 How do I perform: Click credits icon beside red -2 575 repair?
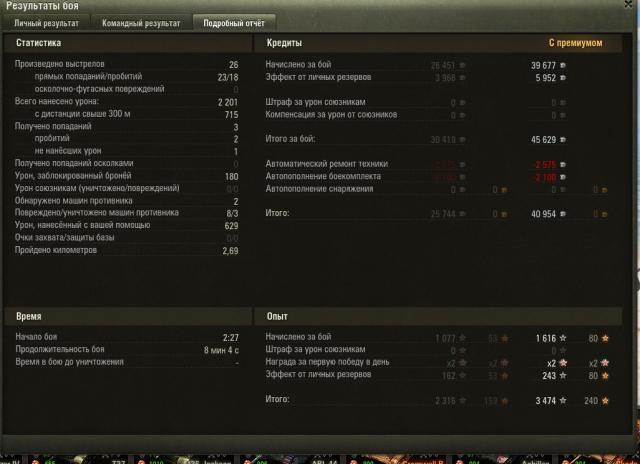(x=563, y=165)
